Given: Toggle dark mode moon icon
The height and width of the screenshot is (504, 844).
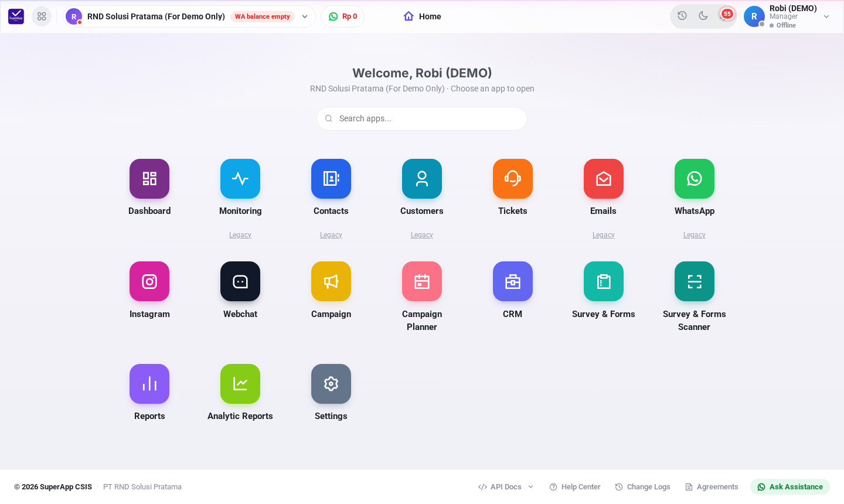Looking at the screenshot, I should (x=703, y=16).
